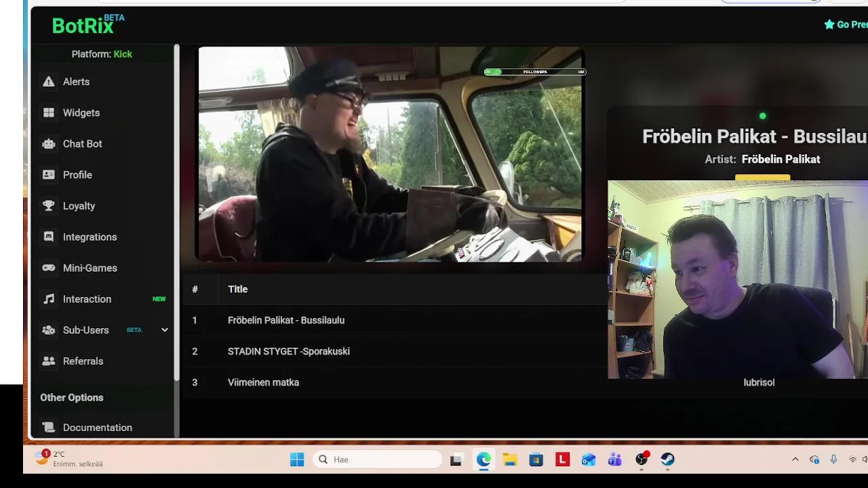Image resolution: width=868 pixels, height=488 pixels.
Task: Click the Other Options section heading
Action: click(x=72, y=398)
